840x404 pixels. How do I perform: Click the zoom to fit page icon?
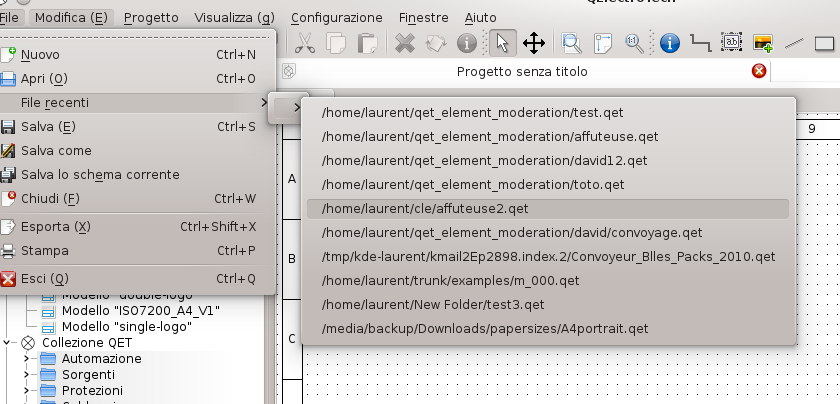[603, 43]
